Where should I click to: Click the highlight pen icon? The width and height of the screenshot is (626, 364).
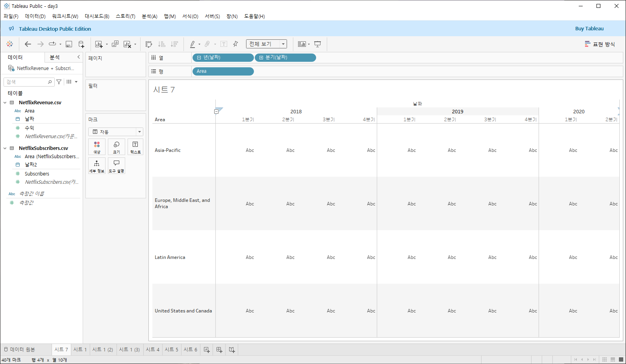click(x=193, y=44)
